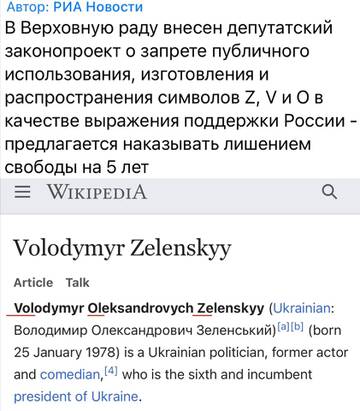This screenshot has width=360, height=411.
Task: Click the birth date 25 January 1978
Action: tap(63, 352)
